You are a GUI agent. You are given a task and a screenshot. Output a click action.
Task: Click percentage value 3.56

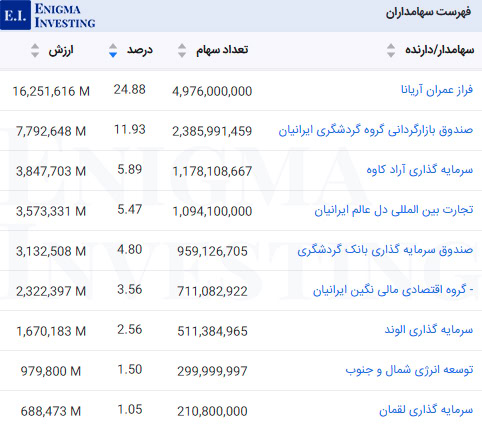129,289
